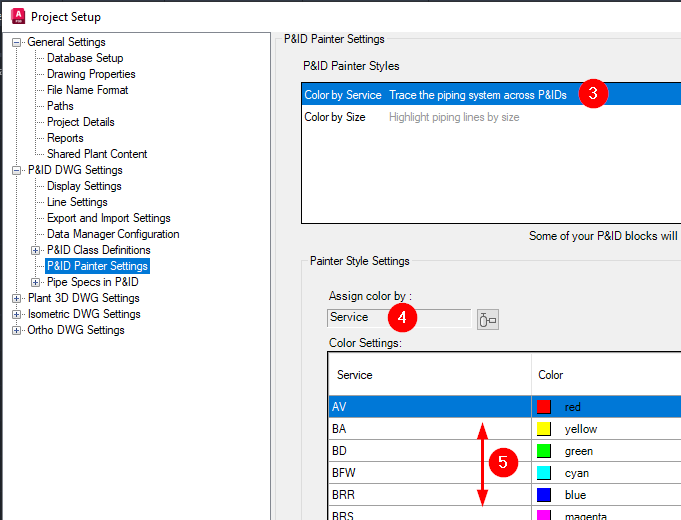
Task: Select File Name Format settings
Action: (x=87, y=90)
